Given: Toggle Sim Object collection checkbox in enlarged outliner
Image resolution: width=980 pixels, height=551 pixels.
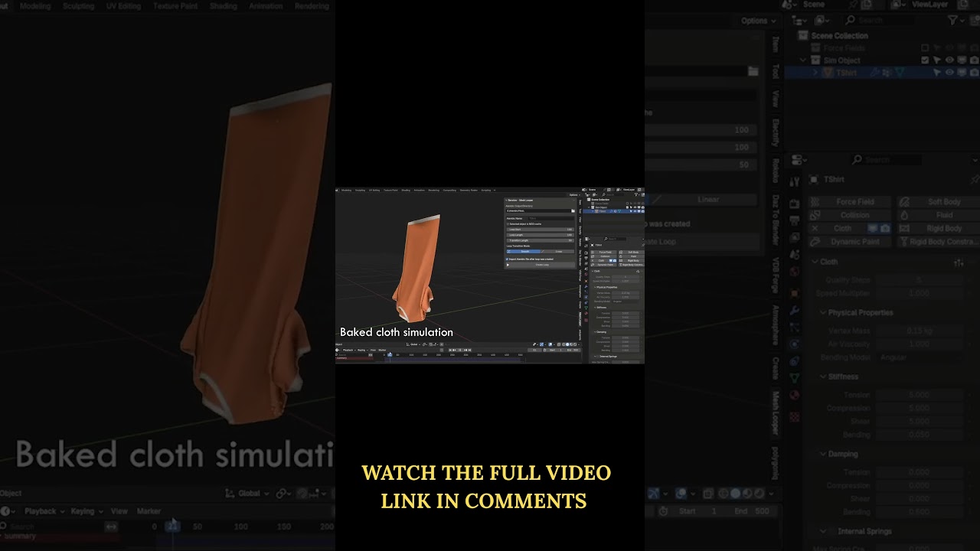Looking at the screenshot, I should pos(925,60).
